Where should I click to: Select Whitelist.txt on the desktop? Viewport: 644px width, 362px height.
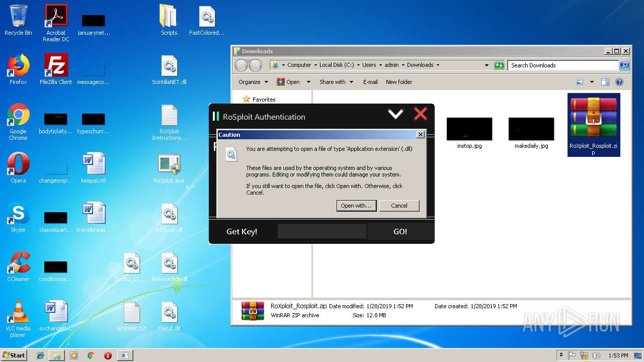pyautogui.click(x=131, y=316)
